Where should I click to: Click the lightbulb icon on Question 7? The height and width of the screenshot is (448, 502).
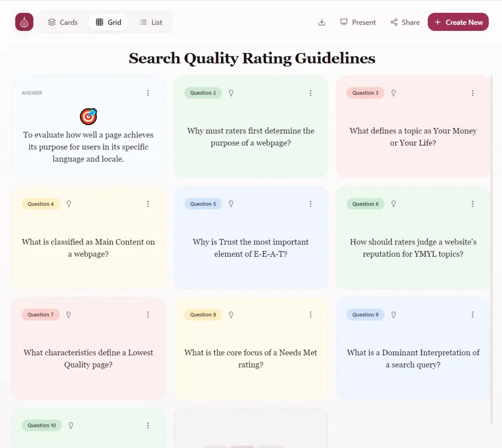[69, 315]
